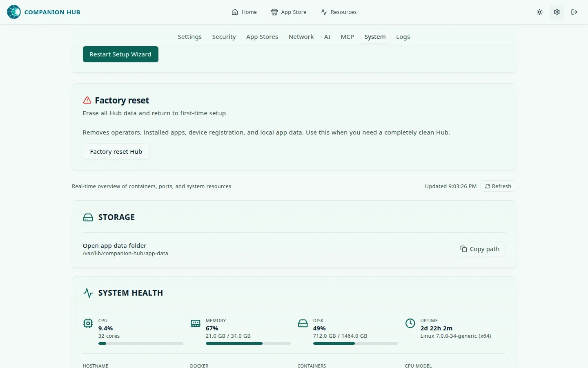Click the red Factory reset warning triangle
Image resolution: width=588 pixels, height=368 pixels.
point(87,100)
